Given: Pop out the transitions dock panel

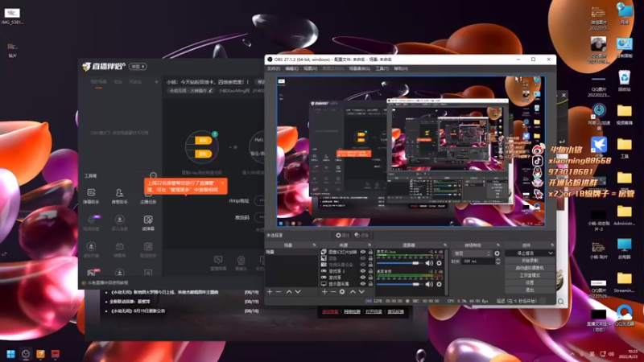Looking at the screenshot, I should pyautogui.click(x=498, y=245).
